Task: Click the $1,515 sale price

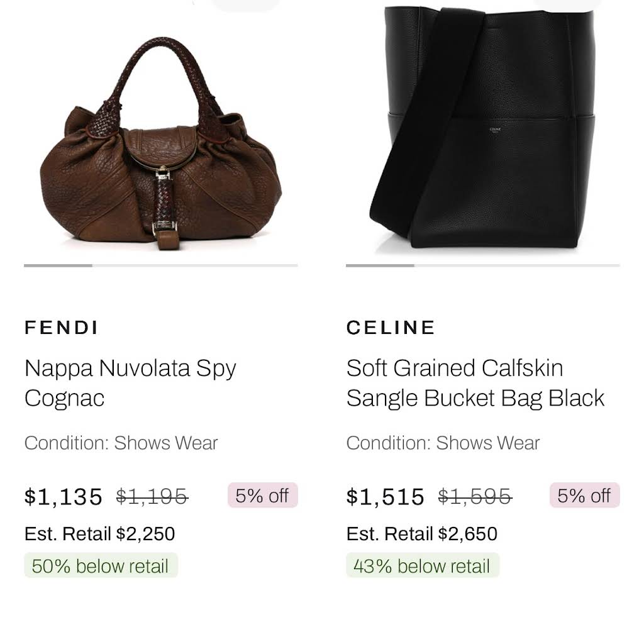Action: tap(386, 497)
